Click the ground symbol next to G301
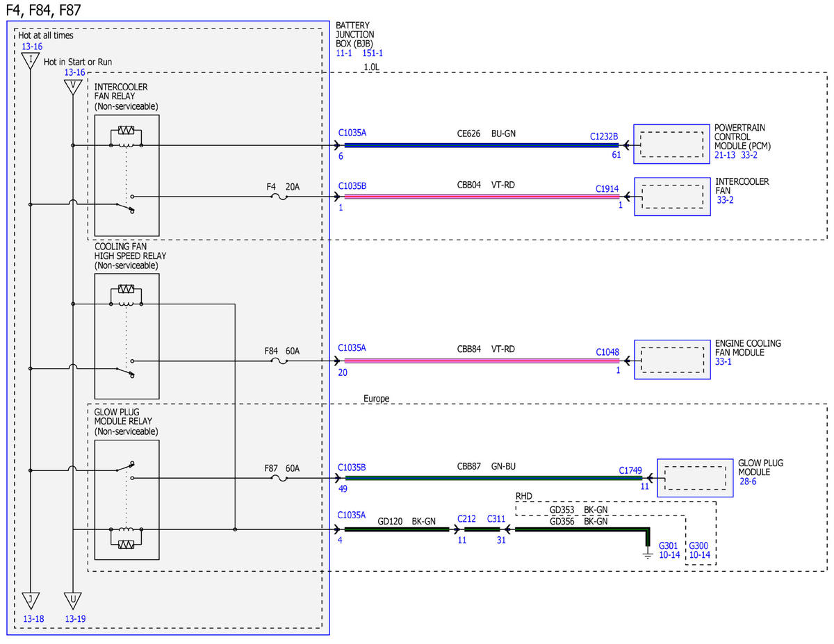 (647, 555)
